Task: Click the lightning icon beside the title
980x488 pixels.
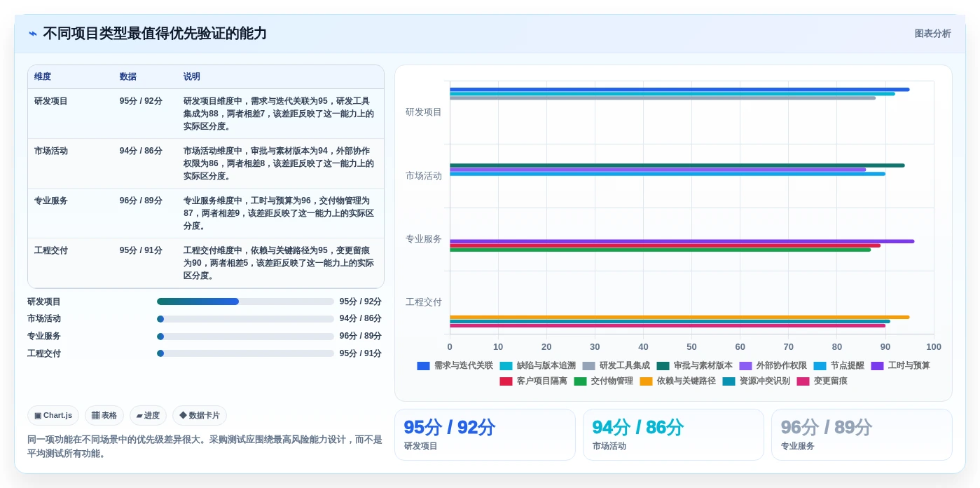Action: [x=33, y=34]
